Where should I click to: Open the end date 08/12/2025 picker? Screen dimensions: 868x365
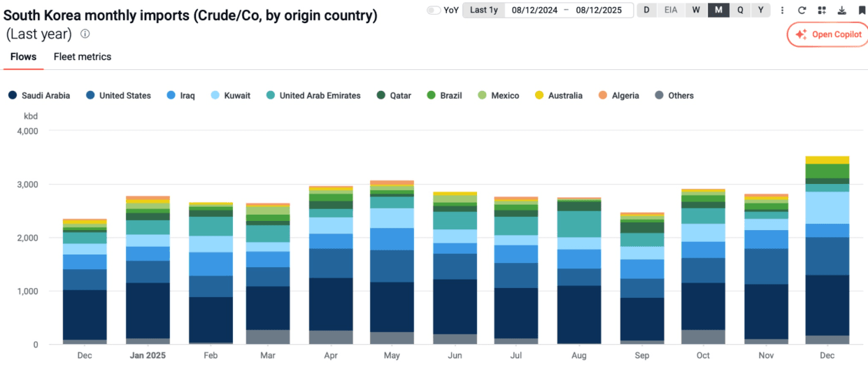[599, 10]
